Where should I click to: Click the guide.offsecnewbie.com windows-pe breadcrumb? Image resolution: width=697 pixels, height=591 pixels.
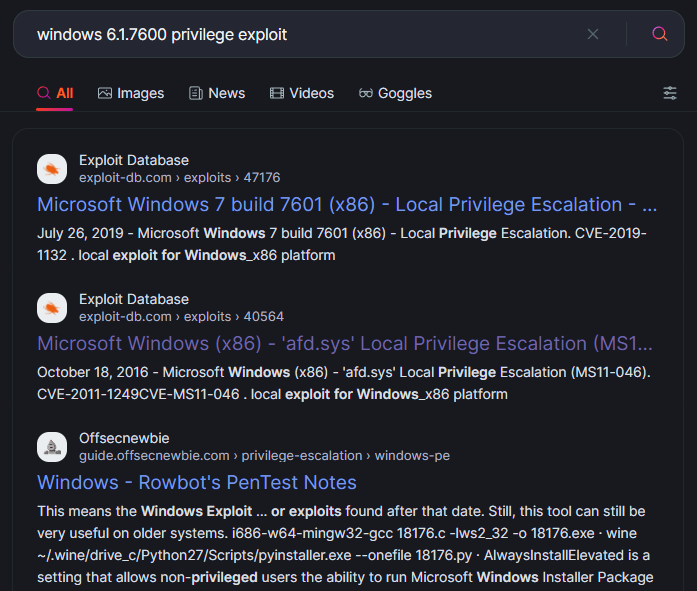coord(264,456)
